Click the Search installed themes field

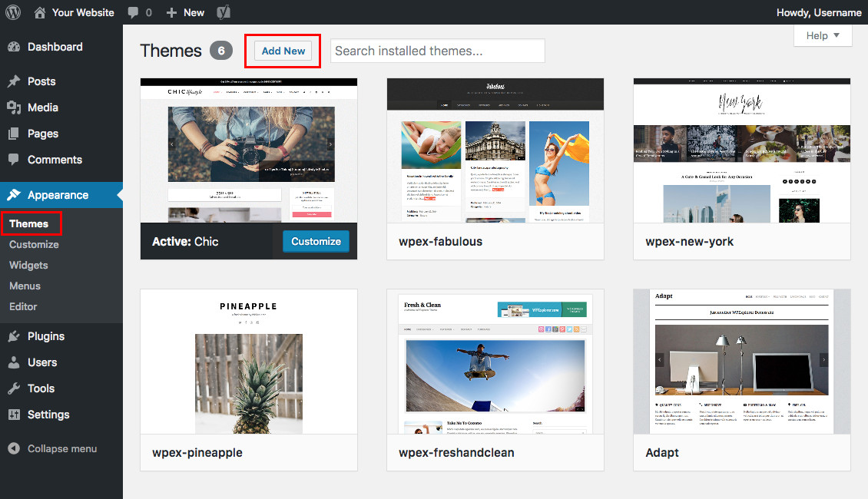[x=437, y=51]
